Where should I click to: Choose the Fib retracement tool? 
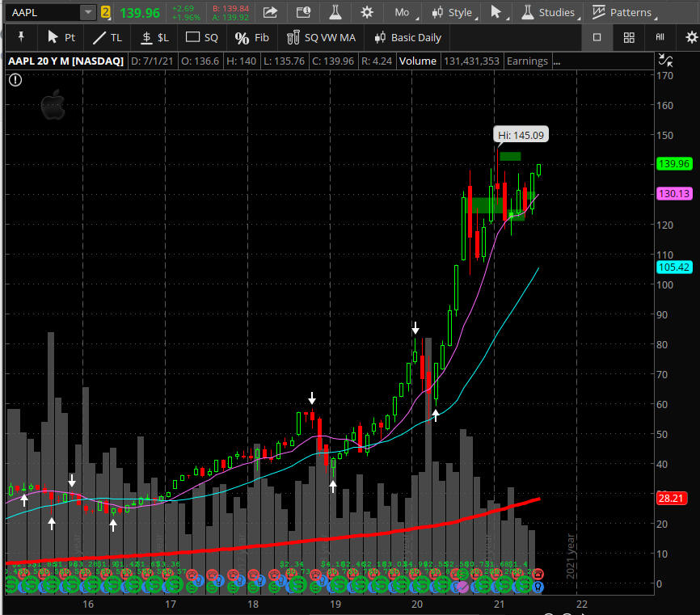[x=251, y=37]
